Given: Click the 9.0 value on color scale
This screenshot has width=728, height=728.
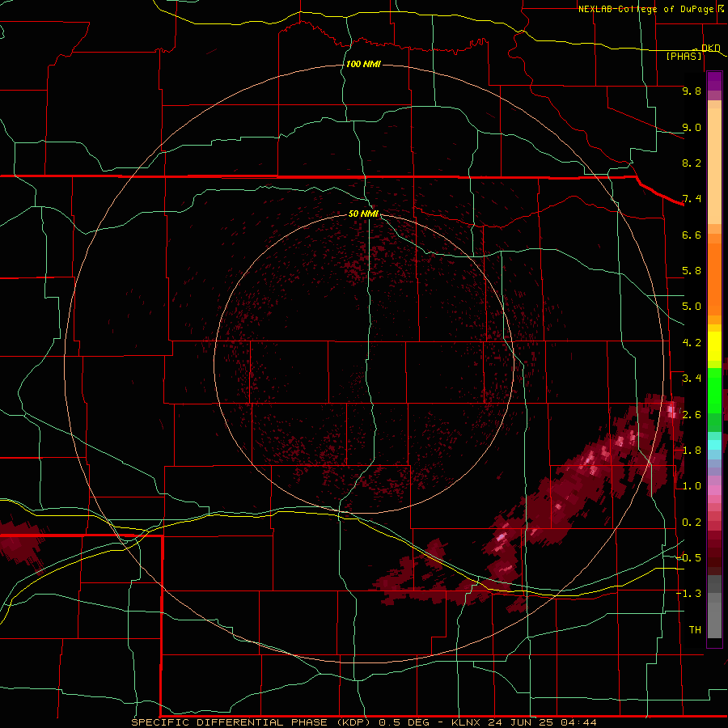Looking at the screenshot, I should coord(692,127).
